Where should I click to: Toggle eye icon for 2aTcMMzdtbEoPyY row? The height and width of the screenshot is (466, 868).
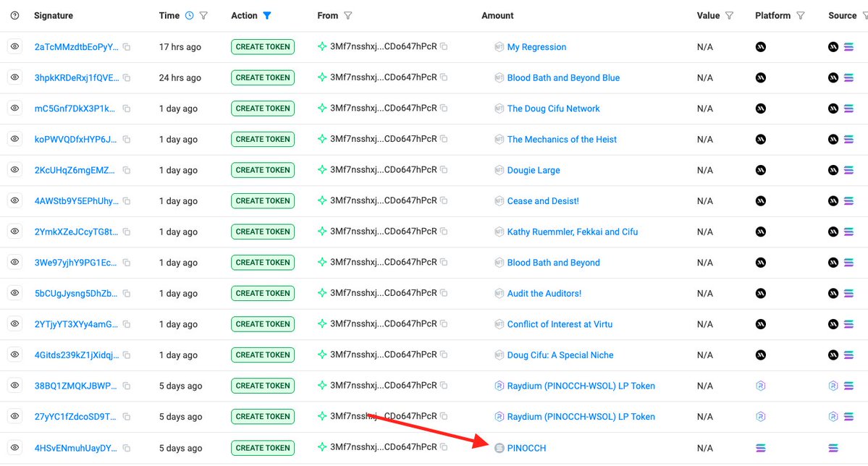tap(15, 46)
